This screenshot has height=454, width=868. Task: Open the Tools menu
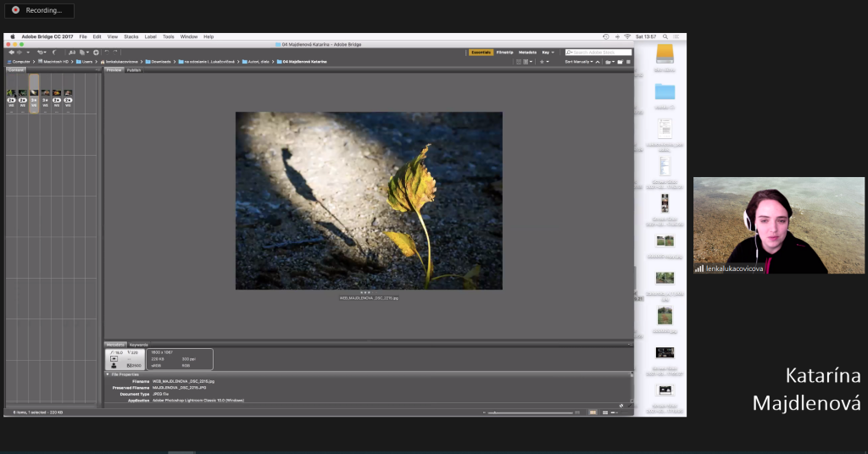tap(169, 36)
